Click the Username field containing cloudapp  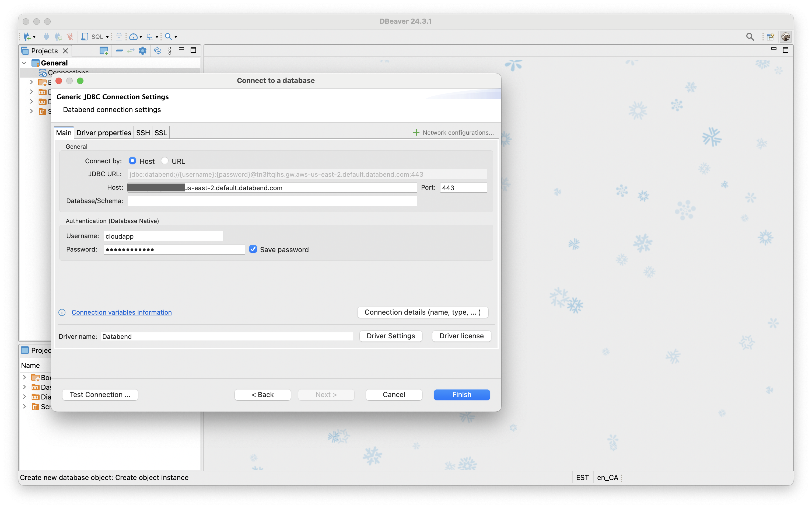click(163, 236)
